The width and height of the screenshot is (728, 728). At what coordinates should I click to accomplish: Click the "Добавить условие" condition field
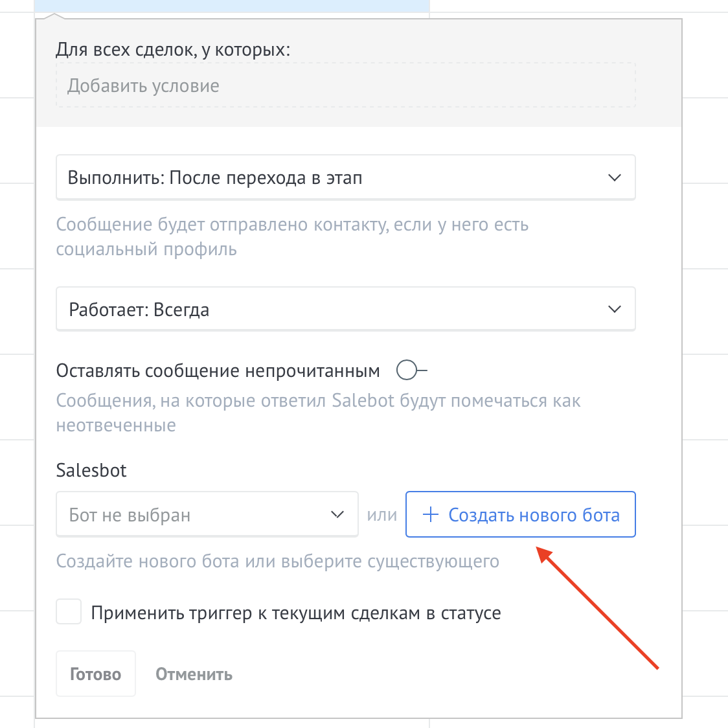[345, 85]
